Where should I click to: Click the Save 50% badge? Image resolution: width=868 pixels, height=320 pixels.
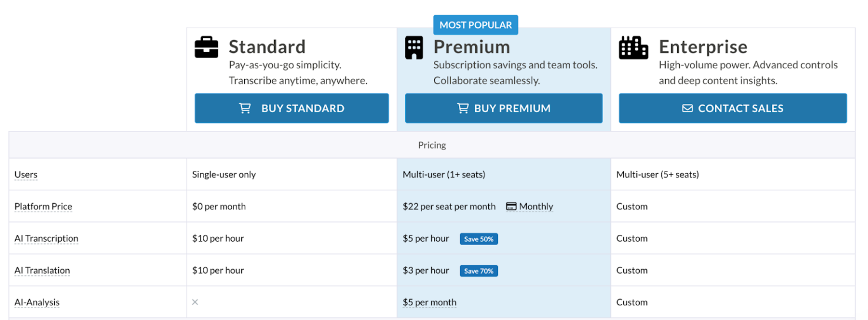(x=479, y=239)
